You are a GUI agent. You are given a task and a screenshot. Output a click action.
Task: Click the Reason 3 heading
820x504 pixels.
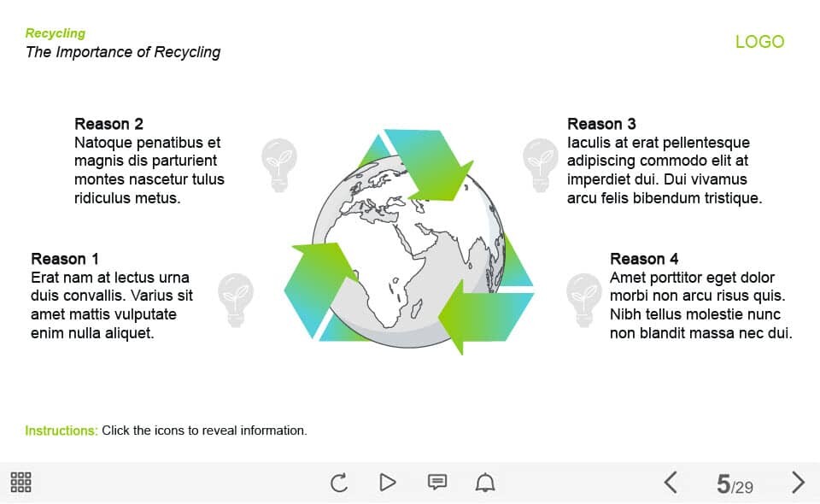(x=601, y=124)
